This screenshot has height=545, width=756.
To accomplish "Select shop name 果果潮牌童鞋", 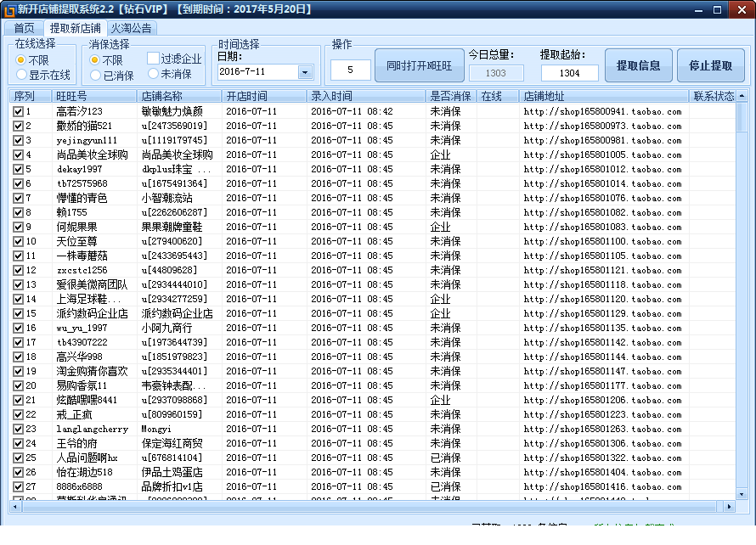I will 172,227.
